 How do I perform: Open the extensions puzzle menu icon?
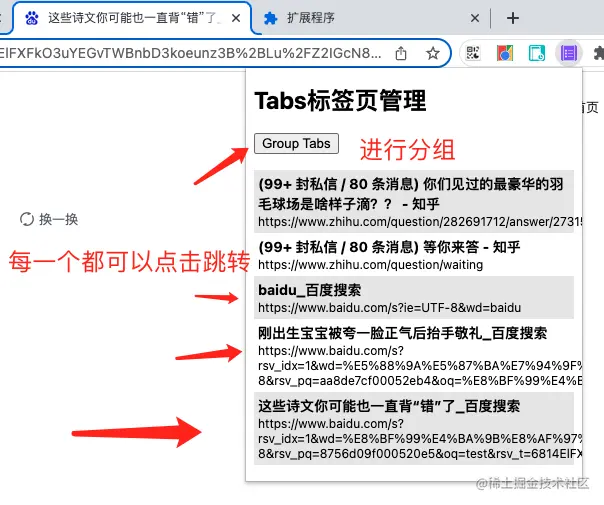tap(598, 53)
